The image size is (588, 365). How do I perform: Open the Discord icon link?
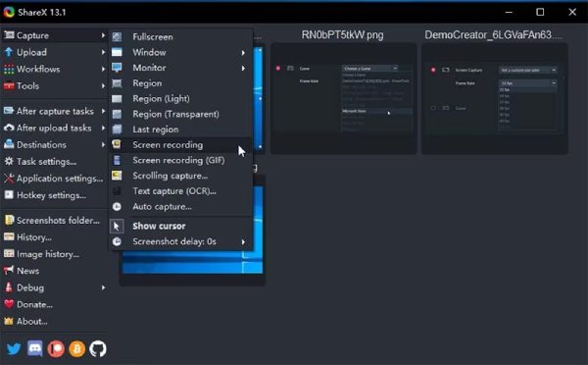[x=35, y=349]
